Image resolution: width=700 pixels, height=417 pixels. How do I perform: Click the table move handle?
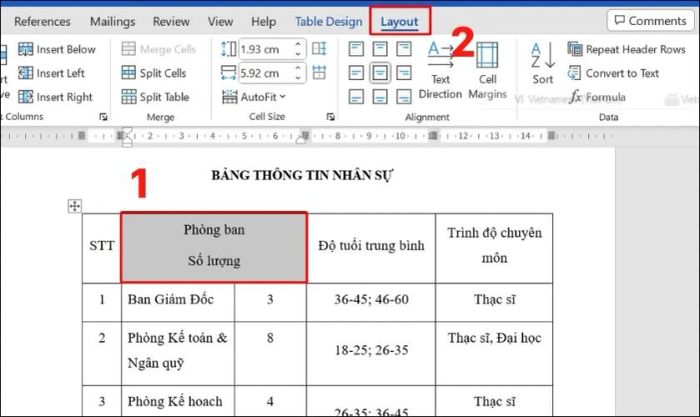(75, 206)
